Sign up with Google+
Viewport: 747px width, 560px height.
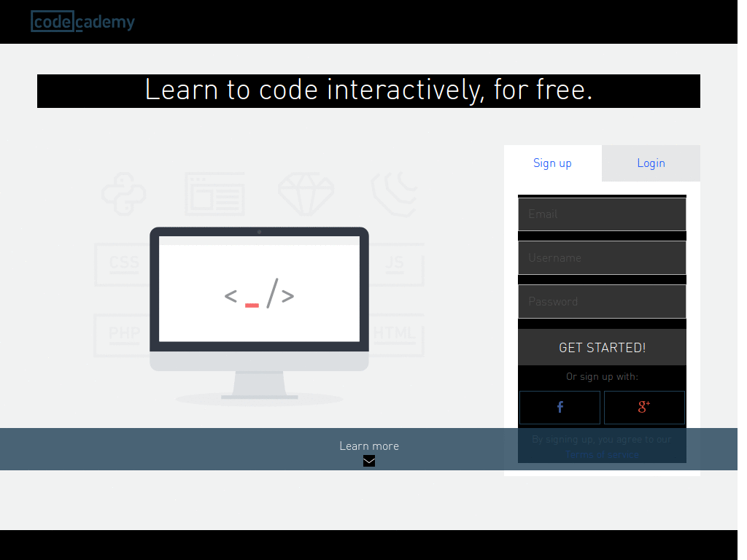[644, 407]
